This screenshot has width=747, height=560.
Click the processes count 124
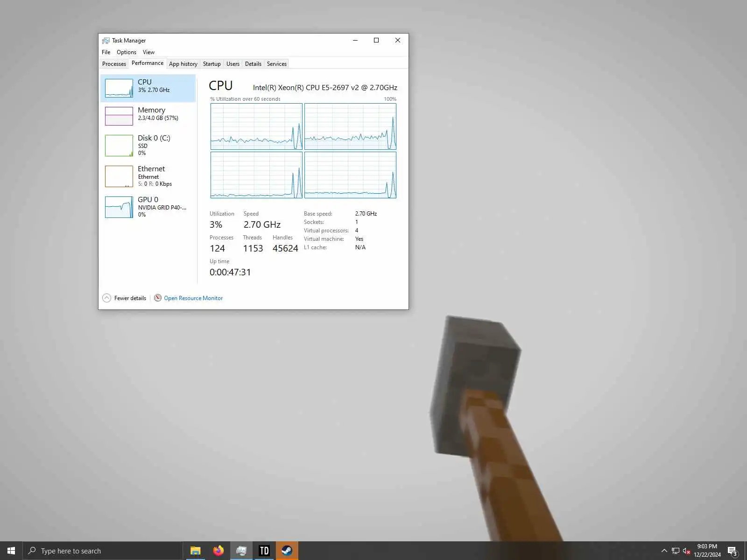point(217,248)
